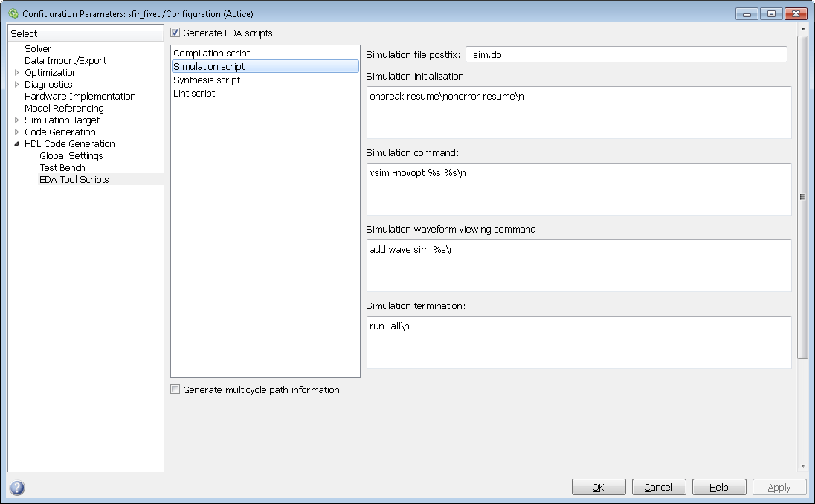Click the Simulation file postfix field
This screenshot has height=504, width=815.
[625, 54]
